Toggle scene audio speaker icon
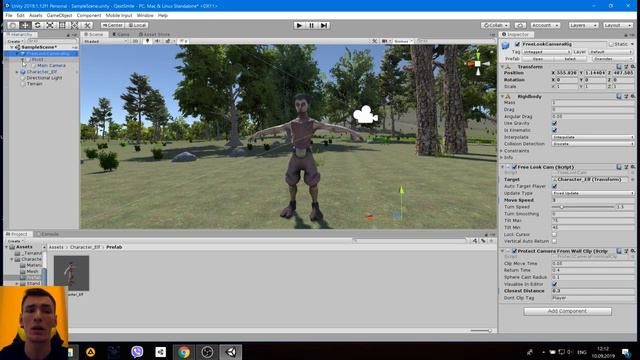This screenshot has height=360, width=640. click(x=157, y=41)
